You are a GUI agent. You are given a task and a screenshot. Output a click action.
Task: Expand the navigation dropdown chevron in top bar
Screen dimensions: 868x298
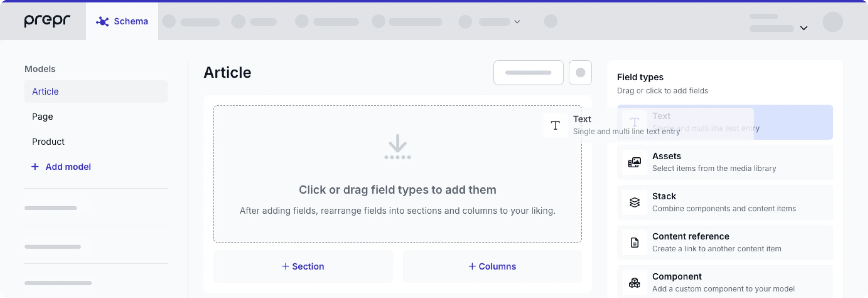pyautogui.click(x=517, y=22)
